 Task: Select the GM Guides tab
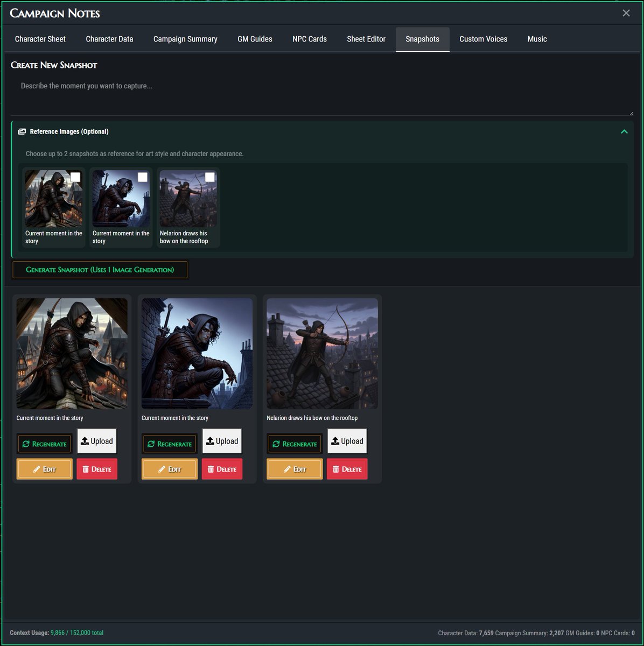(x=255, y=39)
